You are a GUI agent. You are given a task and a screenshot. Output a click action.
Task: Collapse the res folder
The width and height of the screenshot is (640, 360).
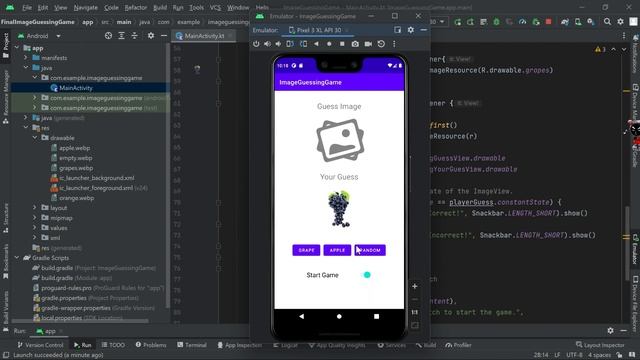[x=26, y=128]
